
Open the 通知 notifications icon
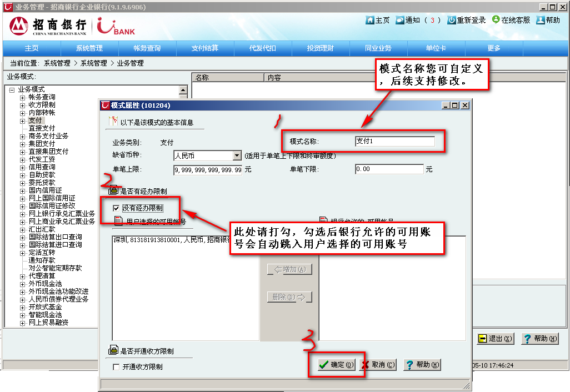400,20
